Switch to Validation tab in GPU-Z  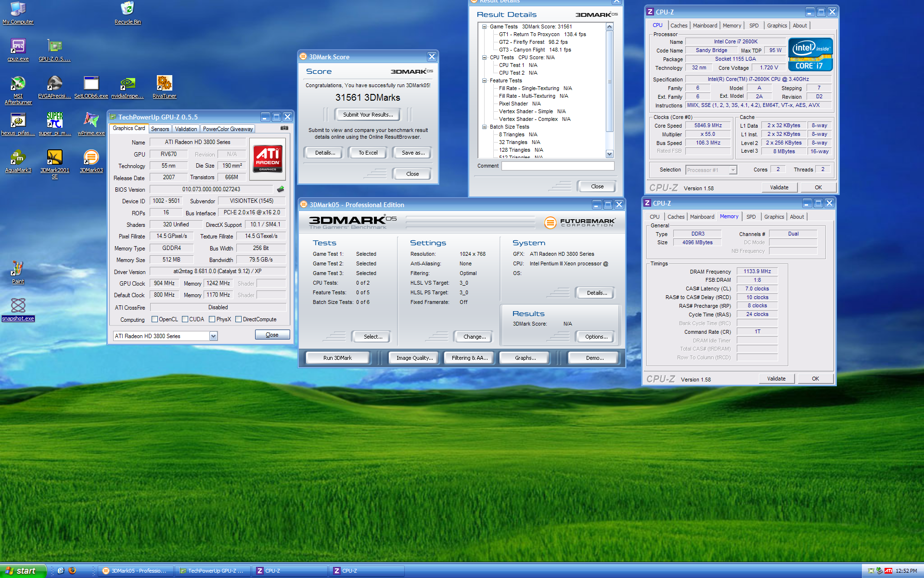click(x=186, y=129)
